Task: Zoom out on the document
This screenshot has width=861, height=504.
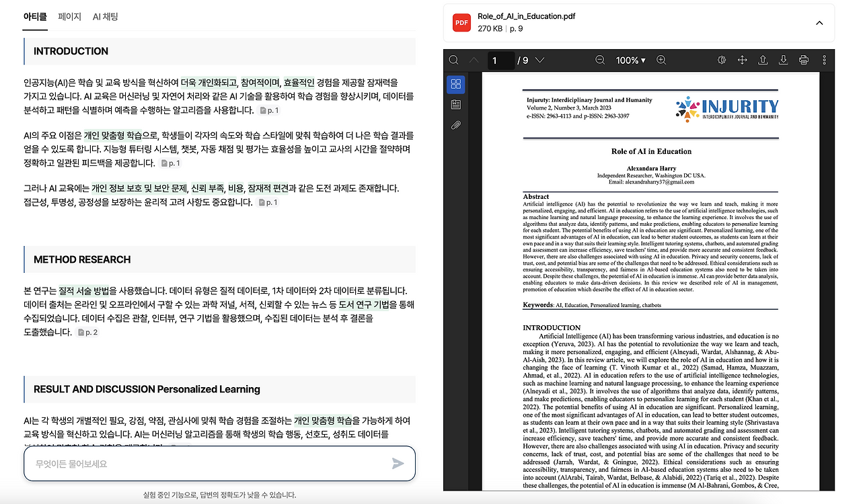Action: click(x=599, y=60)
